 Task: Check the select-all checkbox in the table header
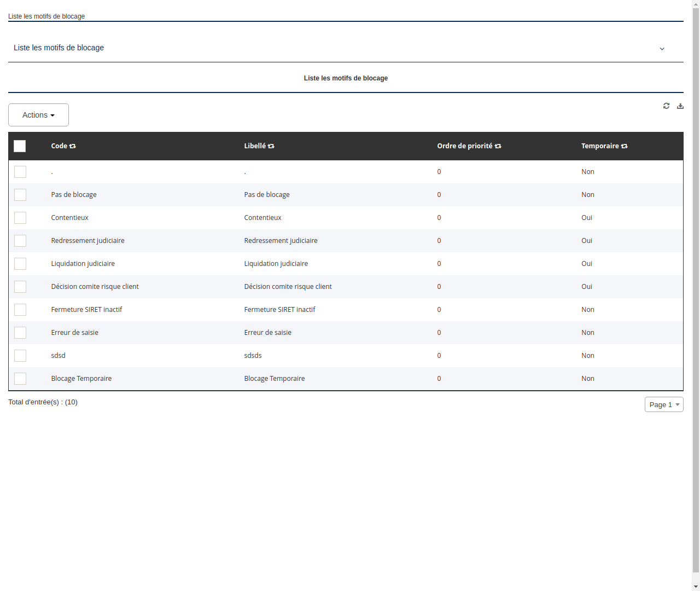pyautogui.click(x=20, y=146)
